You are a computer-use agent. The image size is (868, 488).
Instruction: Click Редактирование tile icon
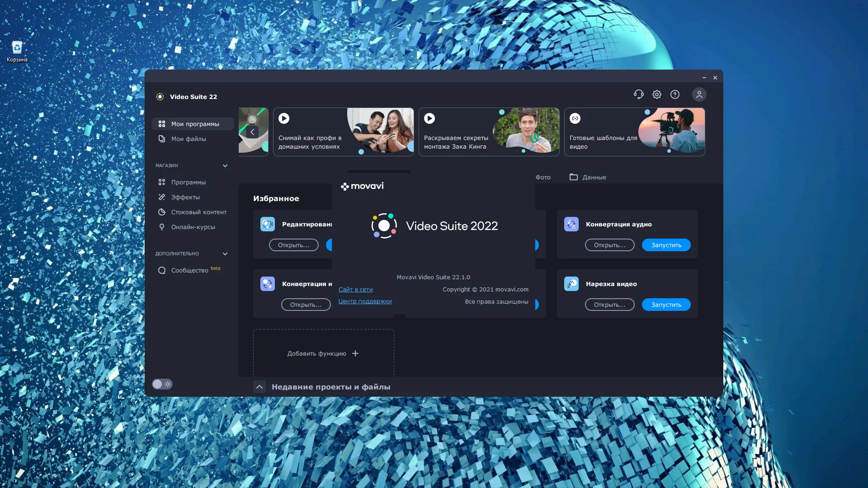pos(268,224)
